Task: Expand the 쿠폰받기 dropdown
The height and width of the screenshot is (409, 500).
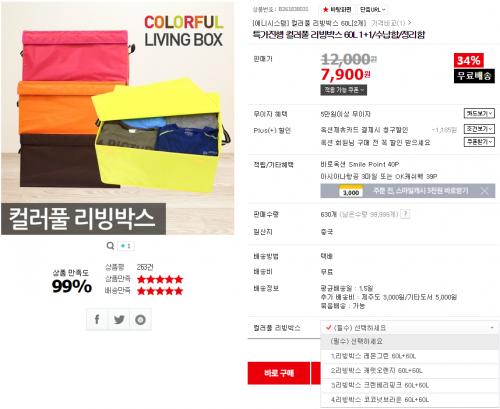Action: tap(479, 142)
